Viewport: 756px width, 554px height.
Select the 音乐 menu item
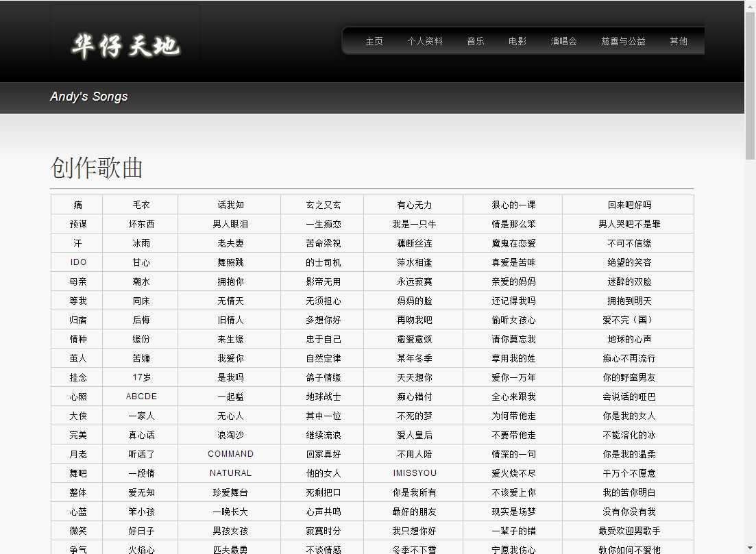coord(476,41)
